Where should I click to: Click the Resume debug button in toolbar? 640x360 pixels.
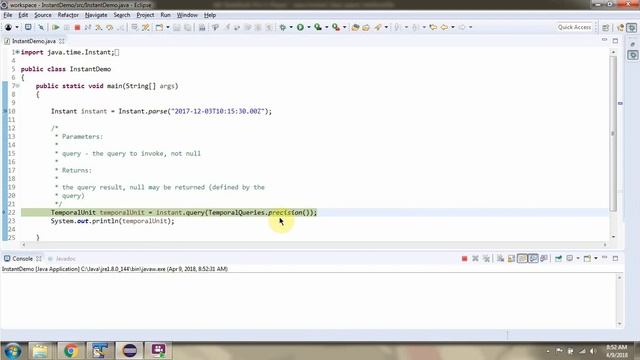(x=56, y=27)
